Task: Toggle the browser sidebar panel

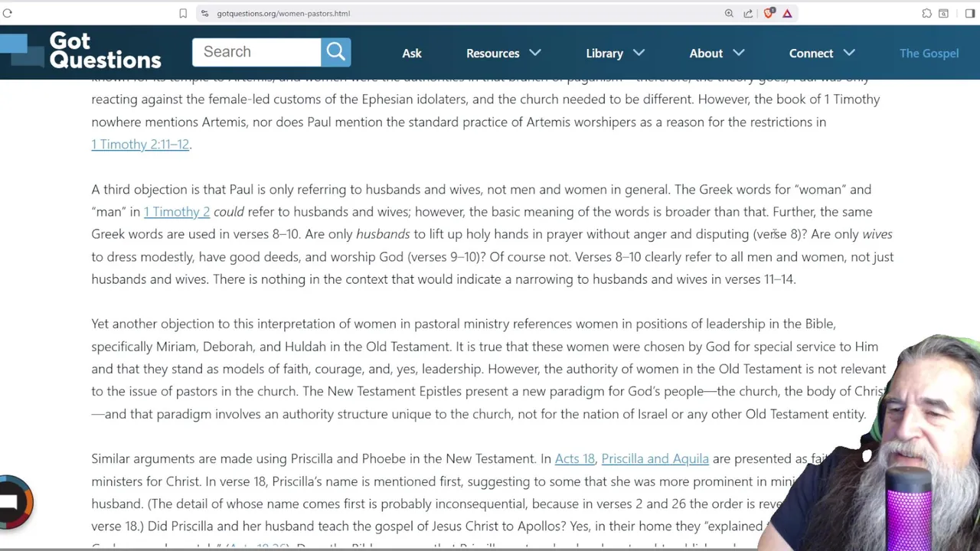Action: tap(970, 13)
